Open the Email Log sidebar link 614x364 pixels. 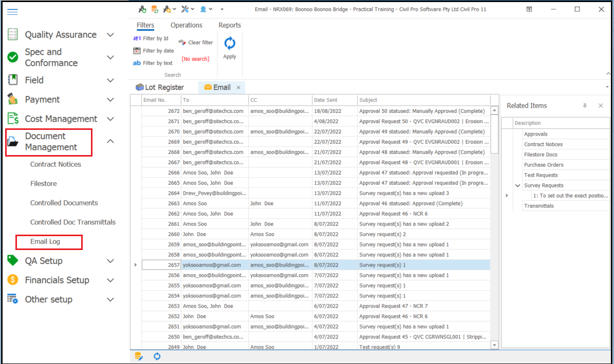pos(45,242)
